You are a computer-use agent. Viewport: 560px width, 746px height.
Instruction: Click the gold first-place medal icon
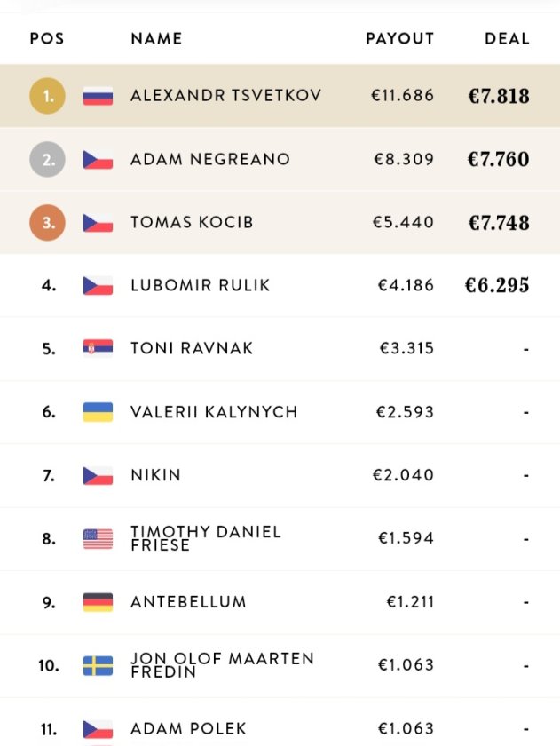(48, 96)
